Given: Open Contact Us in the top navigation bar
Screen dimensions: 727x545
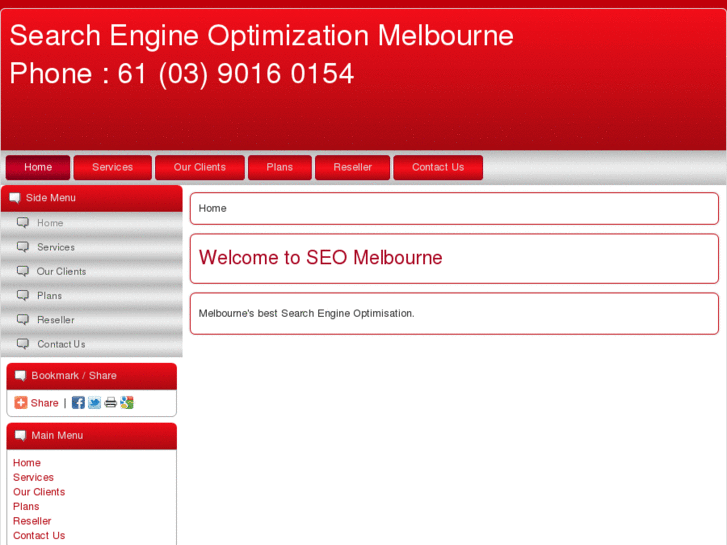Looking at the screenshot, I should [438, 167].
